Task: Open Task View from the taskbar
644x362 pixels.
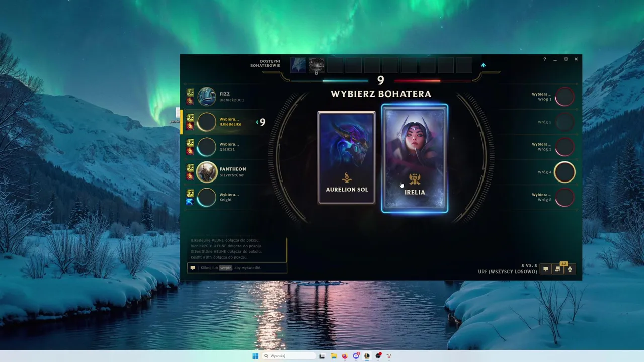Action: click(x=322, y=356)
